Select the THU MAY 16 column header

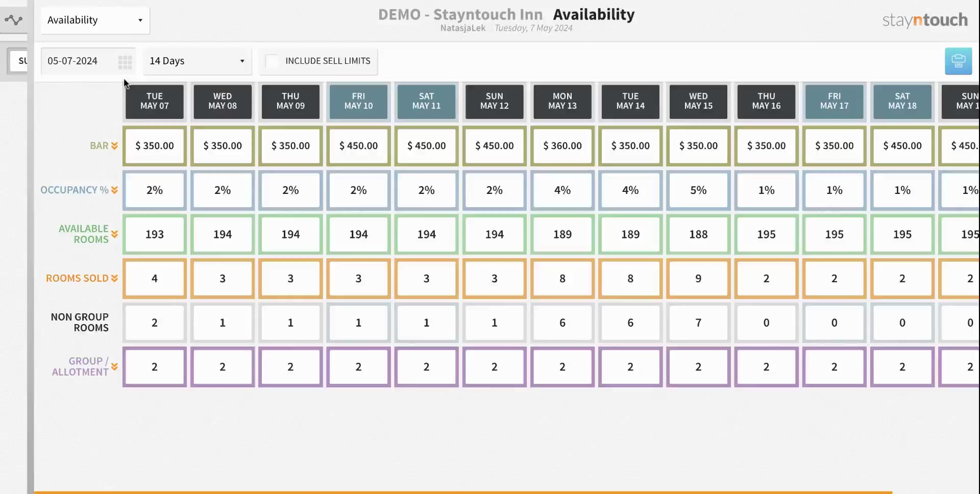766,102
